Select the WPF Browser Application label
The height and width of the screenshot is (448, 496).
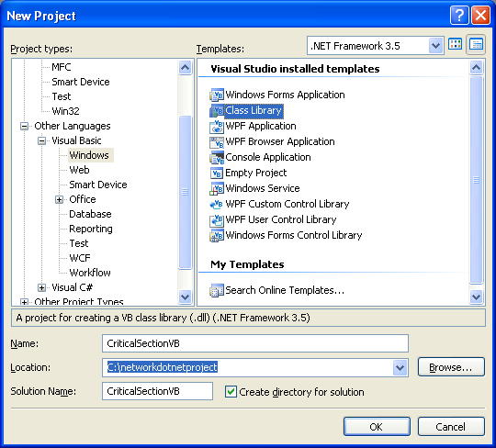coord(280,141)
